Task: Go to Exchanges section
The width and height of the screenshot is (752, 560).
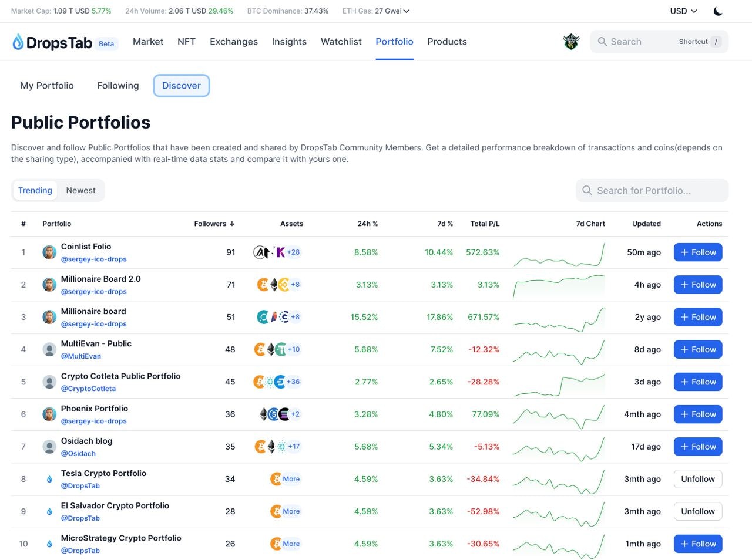Action: coord(234,42)
